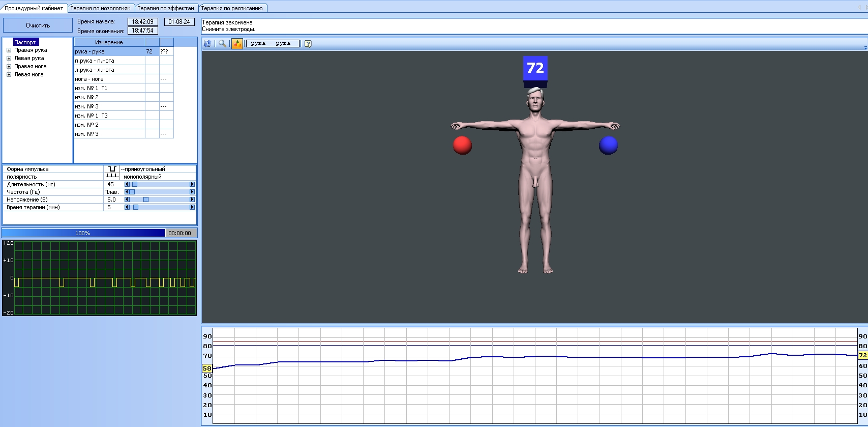Increase Время терапии with right arrow
868x427 pixels.
(192, 207)
